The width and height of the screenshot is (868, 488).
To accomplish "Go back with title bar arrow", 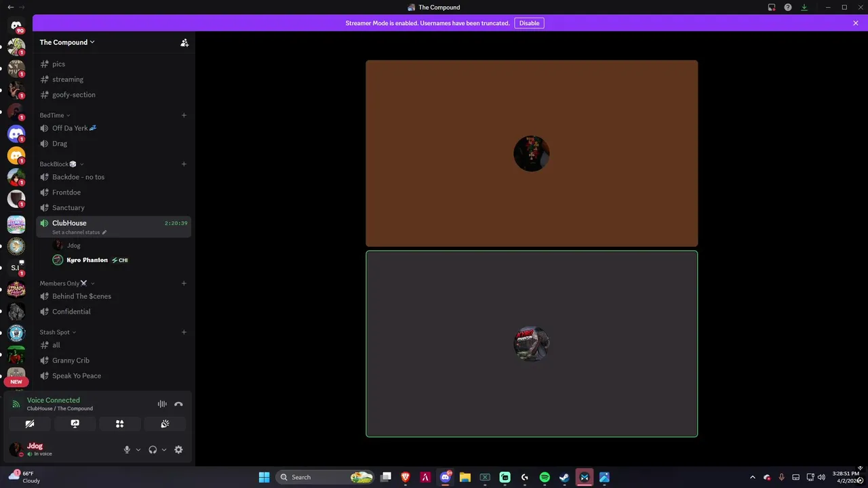I will coord(10,7).
